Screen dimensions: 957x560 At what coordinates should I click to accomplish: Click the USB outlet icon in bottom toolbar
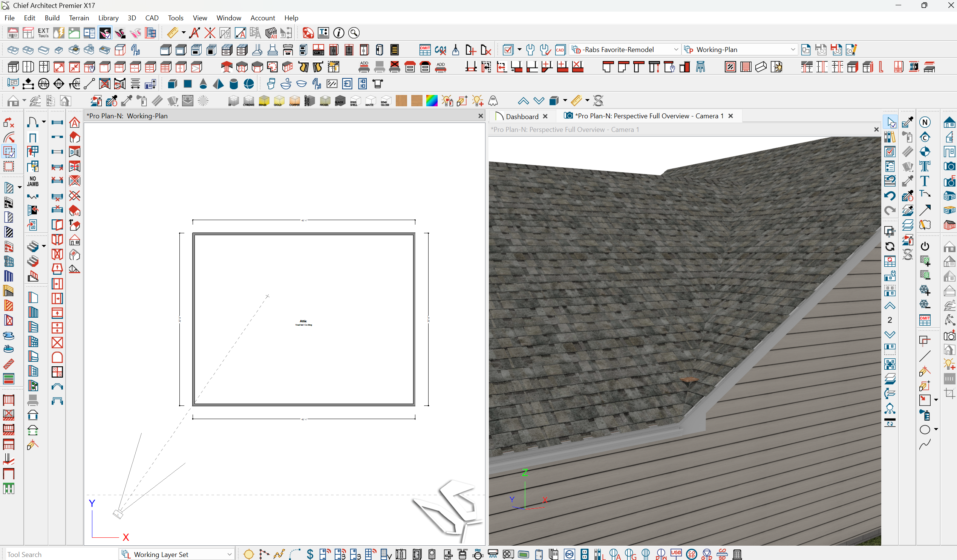(676, 554)
